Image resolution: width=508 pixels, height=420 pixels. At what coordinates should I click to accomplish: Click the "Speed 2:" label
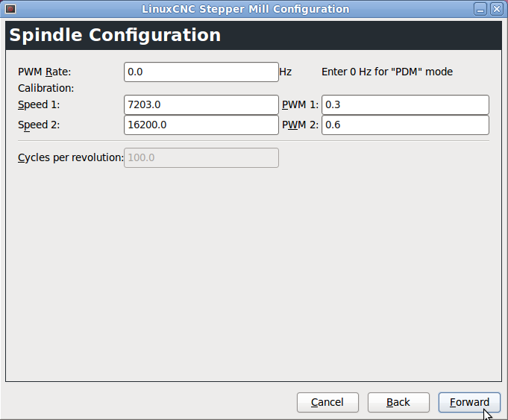point(39,125)
